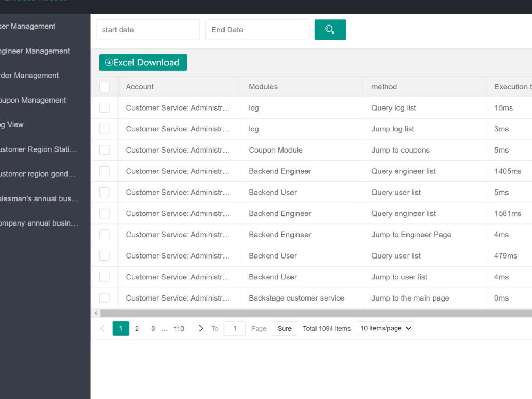
Task: Click the Sure button
Action: [x=285, y=328]
